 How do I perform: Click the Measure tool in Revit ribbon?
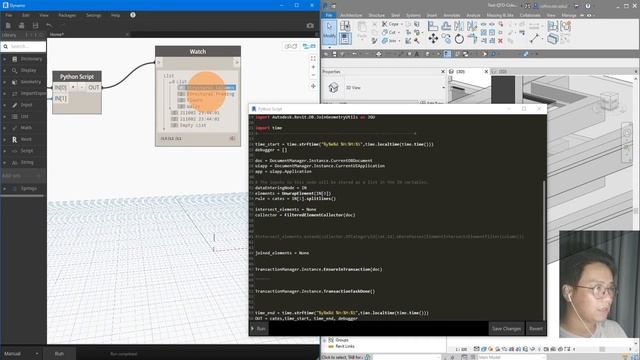tap(535, 38)
